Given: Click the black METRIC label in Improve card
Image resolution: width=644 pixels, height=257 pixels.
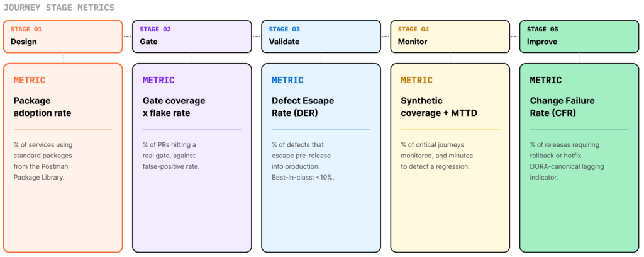Looking at the screenshot, I should 545,80.
